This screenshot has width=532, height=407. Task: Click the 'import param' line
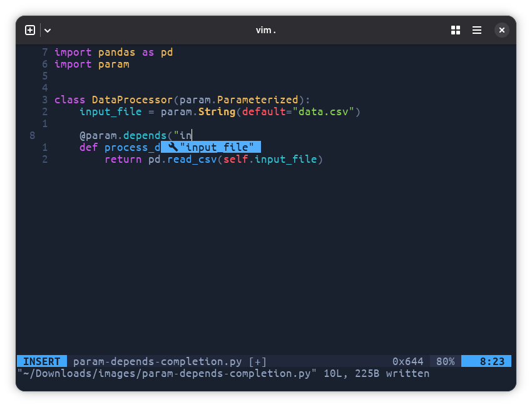[x=92, y=64]
